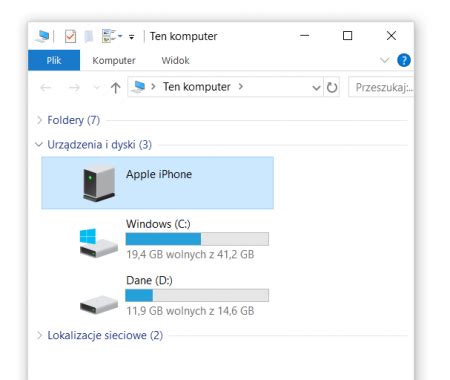
Task: Click the computer icon in title bar
Action: point(43,36)
